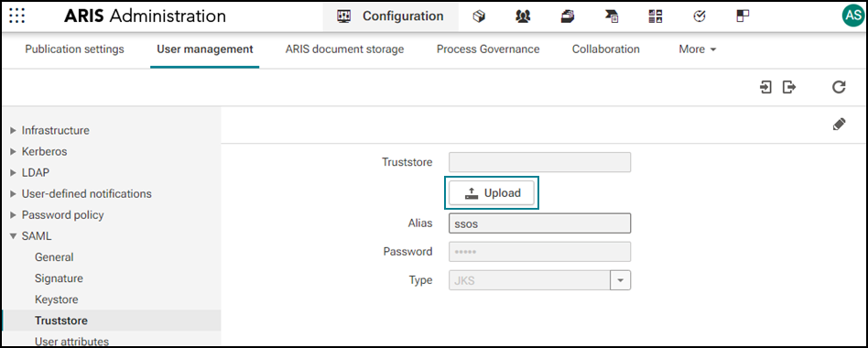Click the export configuration icon

tap(789, 87)
